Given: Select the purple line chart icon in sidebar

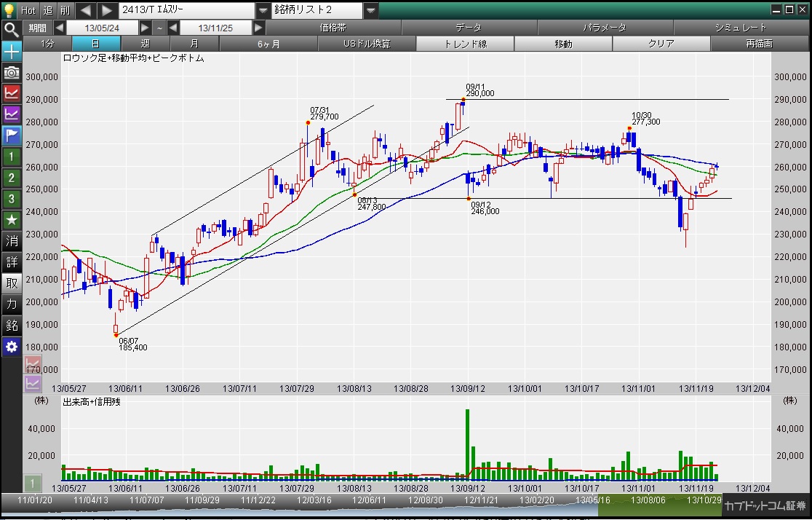Looking at the screenshot, I should 12,114.
